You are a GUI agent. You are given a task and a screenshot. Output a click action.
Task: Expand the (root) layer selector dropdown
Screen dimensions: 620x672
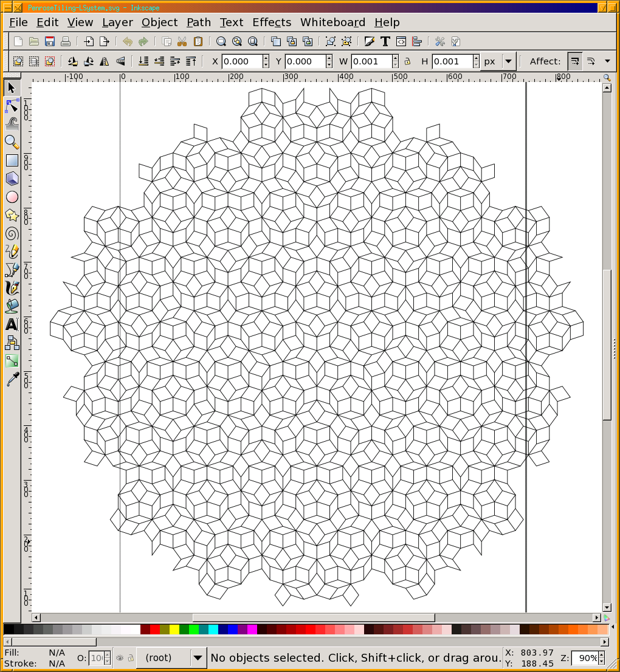click(x=198, y=657)
